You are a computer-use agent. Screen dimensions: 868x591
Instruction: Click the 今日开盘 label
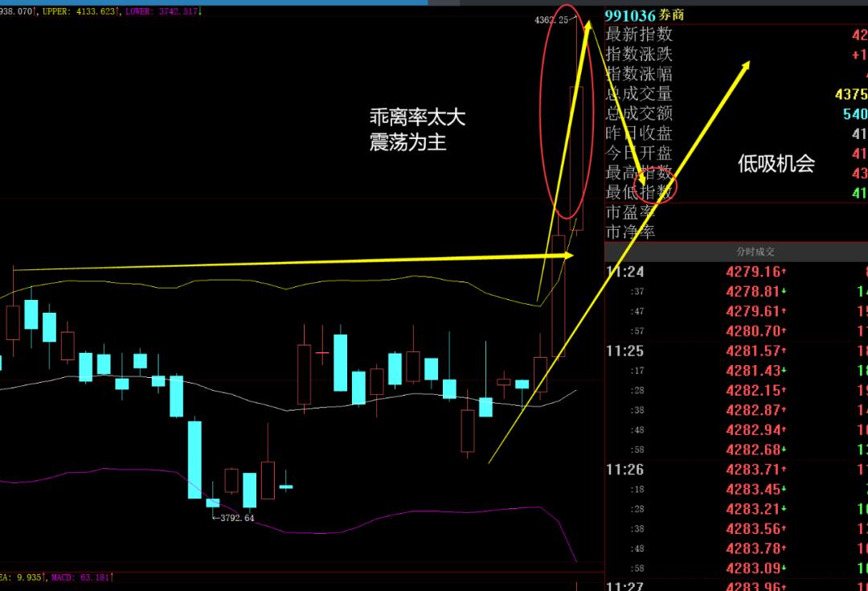click(639, 153)
